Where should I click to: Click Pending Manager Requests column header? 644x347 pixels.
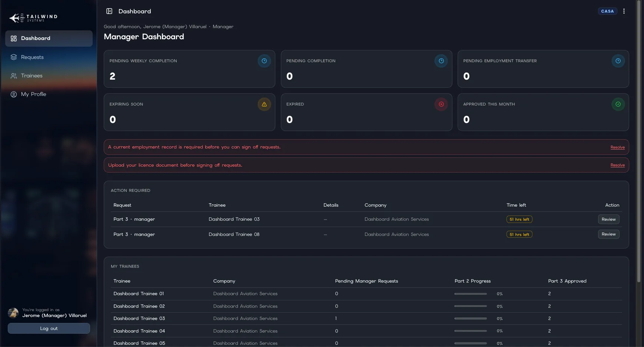point(366,281)
